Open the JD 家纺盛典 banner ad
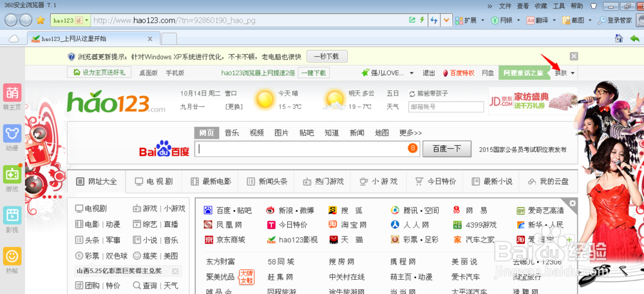 pyautogui.click(x=533, y=101)
